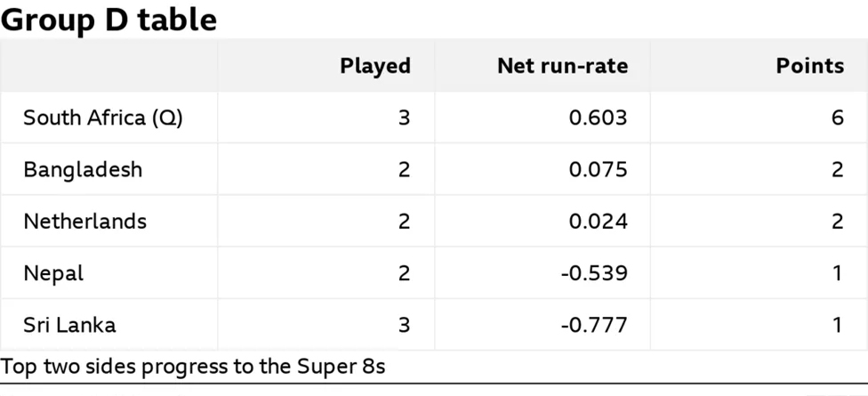The width and height of the screenshot is (868, 396).
Task: Click Bangladesh's played value 2
Action: 404,169
